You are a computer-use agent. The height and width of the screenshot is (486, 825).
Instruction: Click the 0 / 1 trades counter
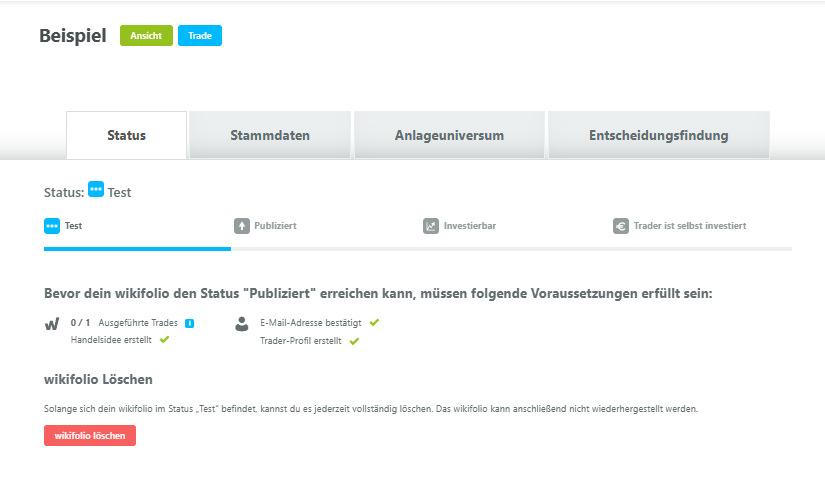pos(81,323)
